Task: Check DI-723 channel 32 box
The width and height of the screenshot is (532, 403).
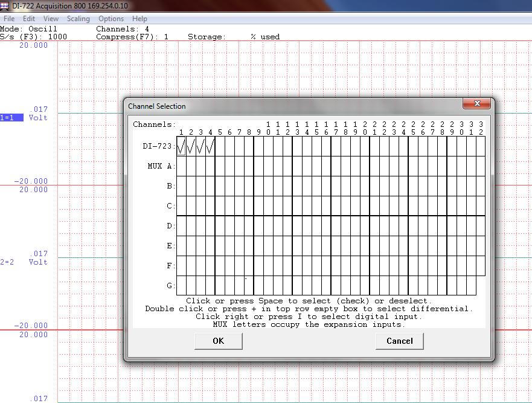Action: 481,146
